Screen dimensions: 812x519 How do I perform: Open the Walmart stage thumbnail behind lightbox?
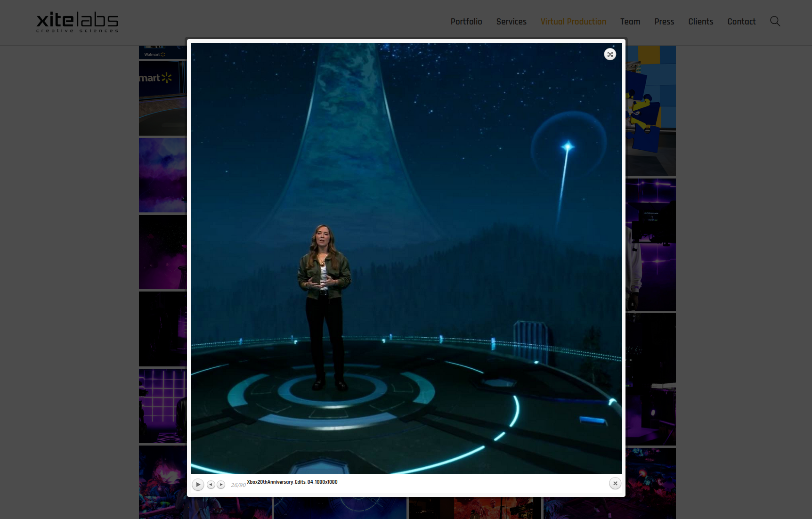pos(162,98)
